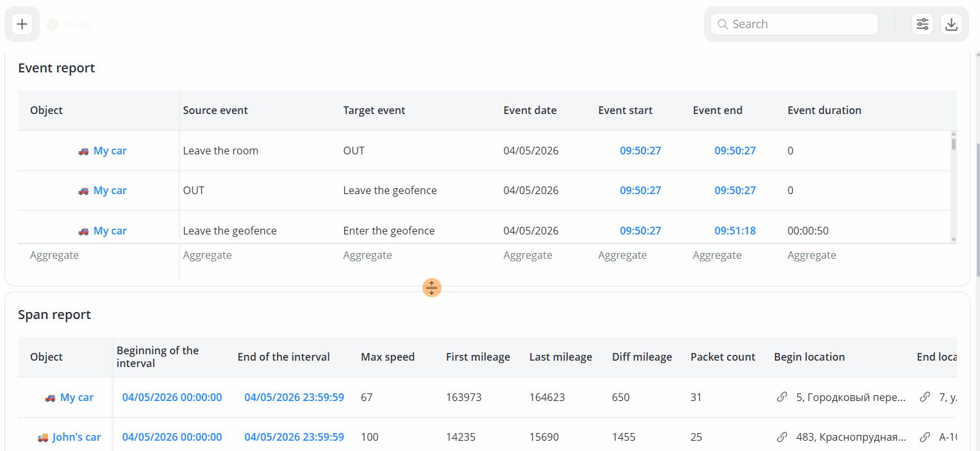Click the plus add button

(x=22, y=24)
